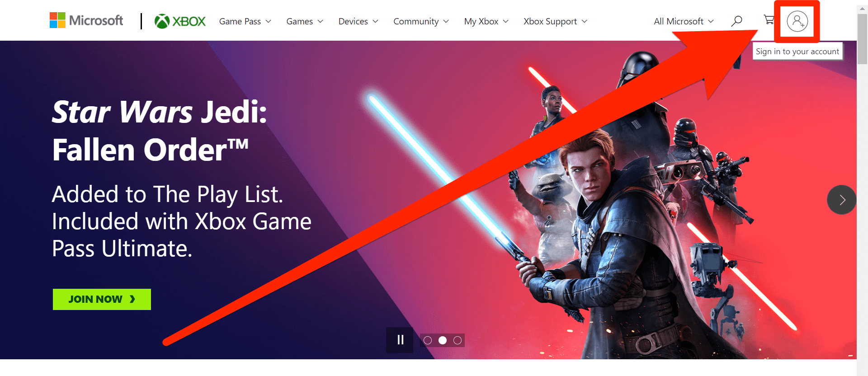This screenshot has height=376, width=868.
Task: Click the Microsoft logo
Action: click(86, 20)
